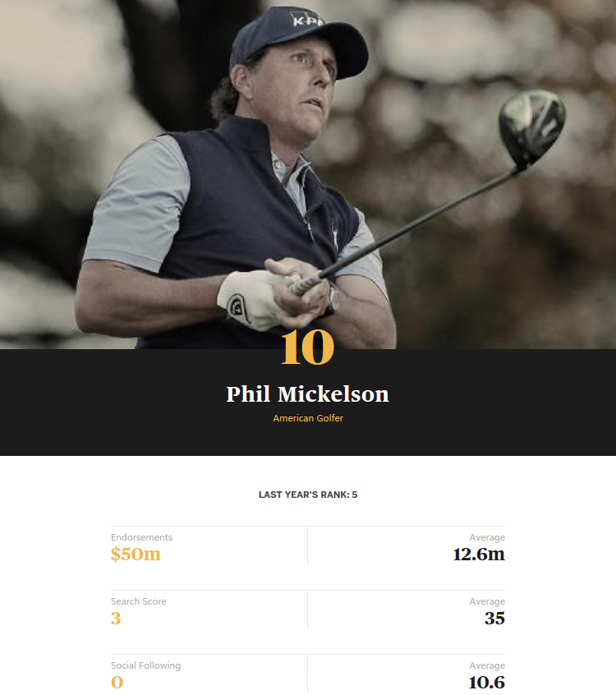This screenshot has height=695, width=616.
Task: Click the Social Following label
Action: [x=146, y=665]
